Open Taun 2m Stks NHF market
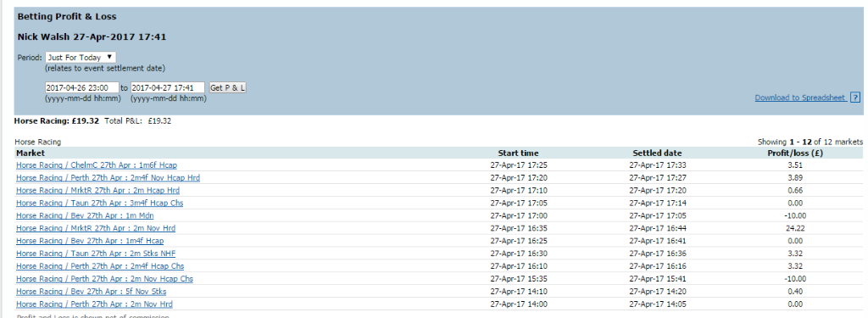The width and height of the screenshot is (868, 318). (x=96, y=254)
